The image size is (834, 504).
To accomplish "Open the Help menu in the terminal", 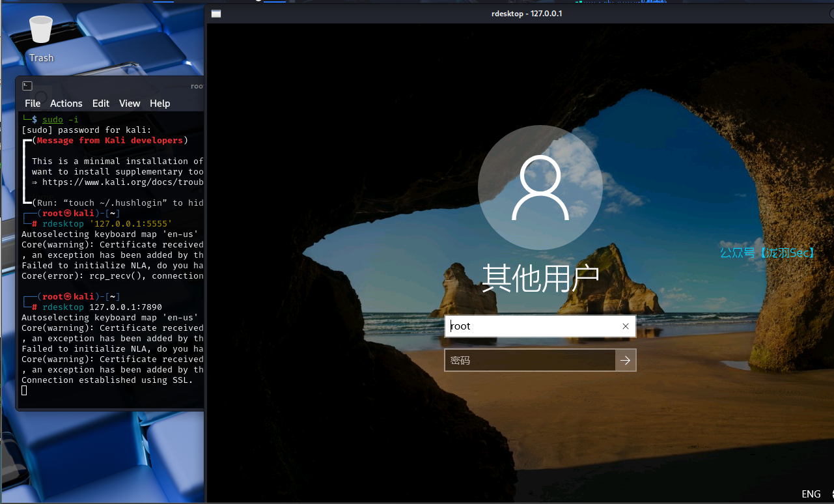I will (160, 104).
